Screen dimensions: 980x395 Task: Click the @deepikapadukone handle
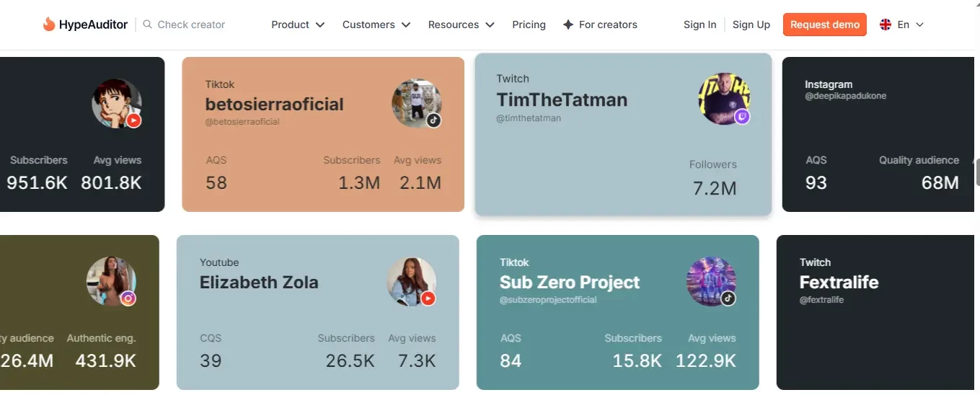[846, 96]
